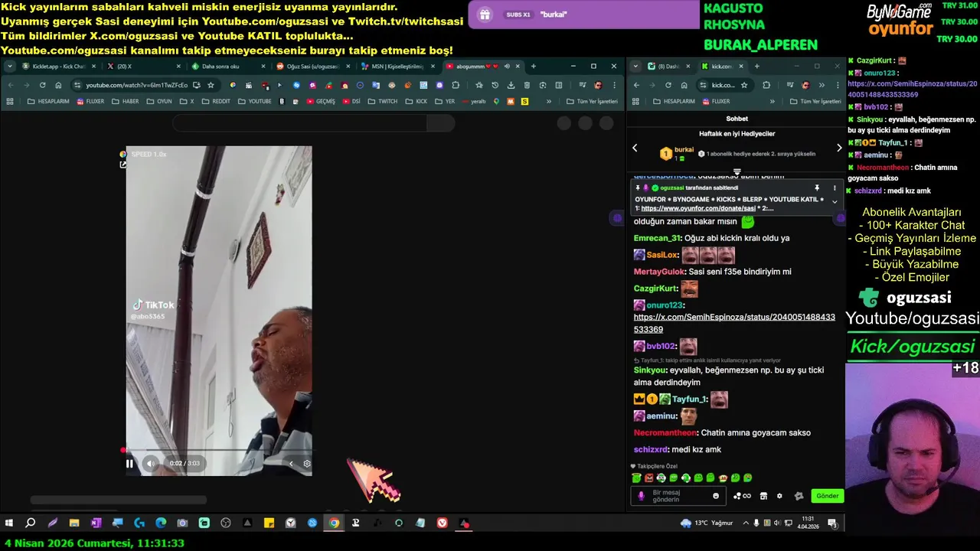Screen dimensions: 980x551
Task: Expand the pinned message chevron
Action: click(835, 202)
